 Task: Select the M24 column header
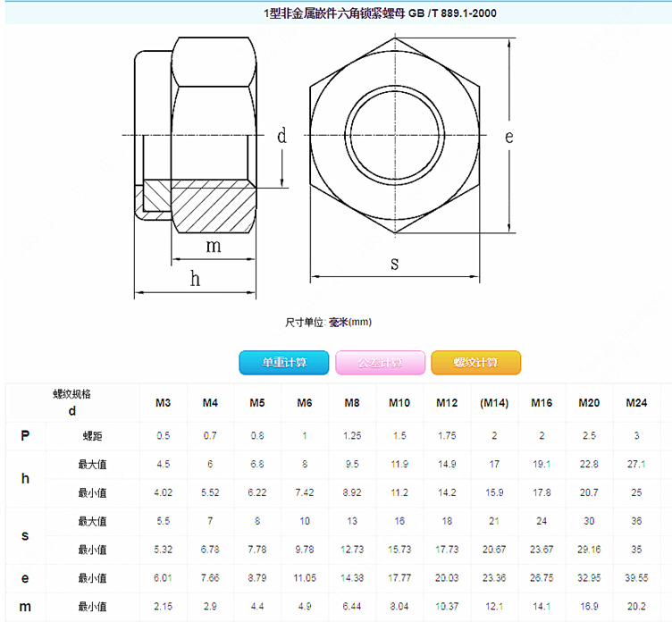coord(635,403)
